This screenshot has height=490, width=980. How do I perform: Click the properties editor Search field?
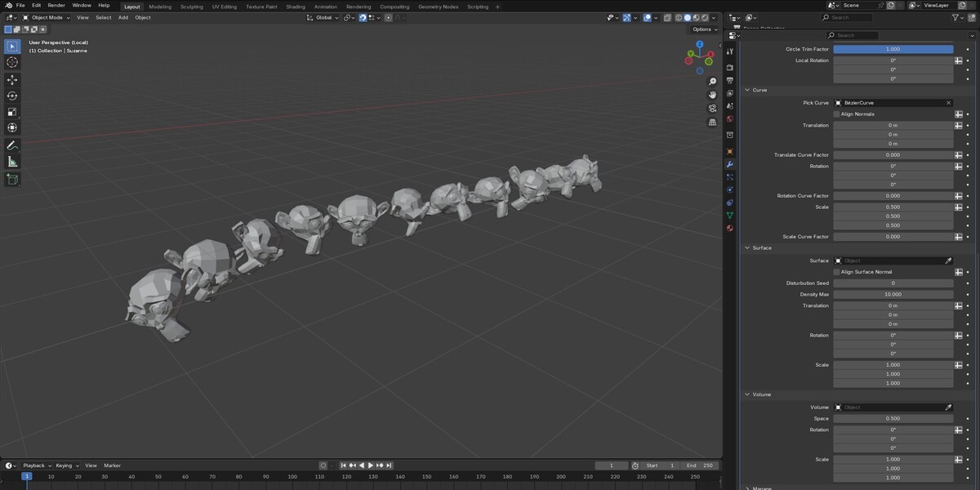pyautogui.click(x=853, y=35)
